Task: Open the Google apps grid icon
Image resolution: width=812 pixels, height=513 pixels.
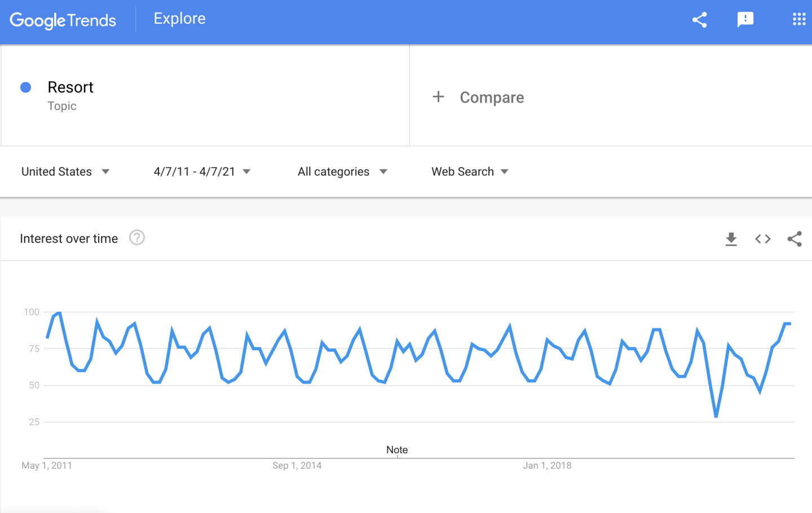Action: [x=798, y=20]
